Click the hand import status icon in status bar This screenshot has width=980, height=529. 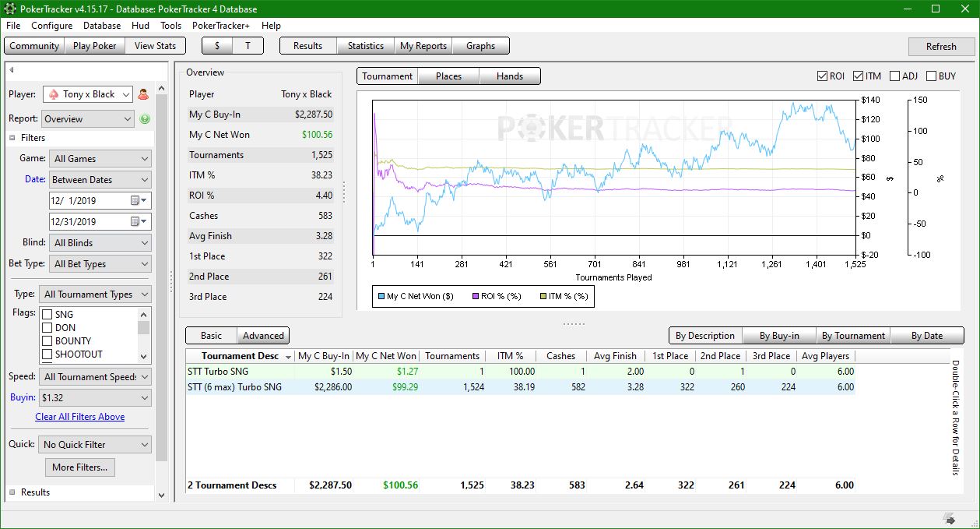pos(949,518)
